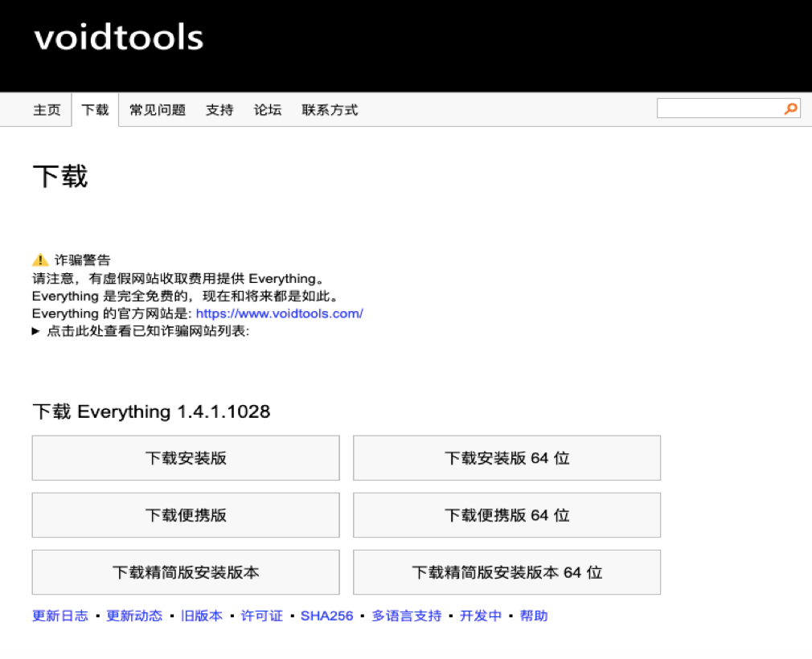Open the 常见问题 nav item

[x=158, y=110]
